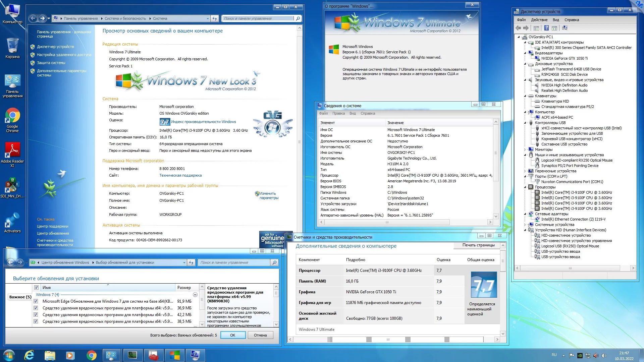Screen dimensions: 644x362
Task: Toggle the select-all checkbox beside Имя header
Action: point(37,288)
